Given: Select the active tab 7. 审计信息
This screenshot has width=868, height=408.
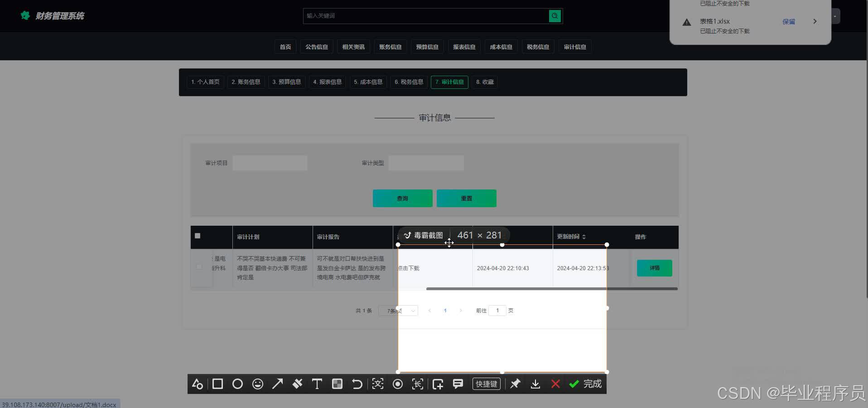Looking at the screenshot, I should pyautogui.click(x=449, y=82).
